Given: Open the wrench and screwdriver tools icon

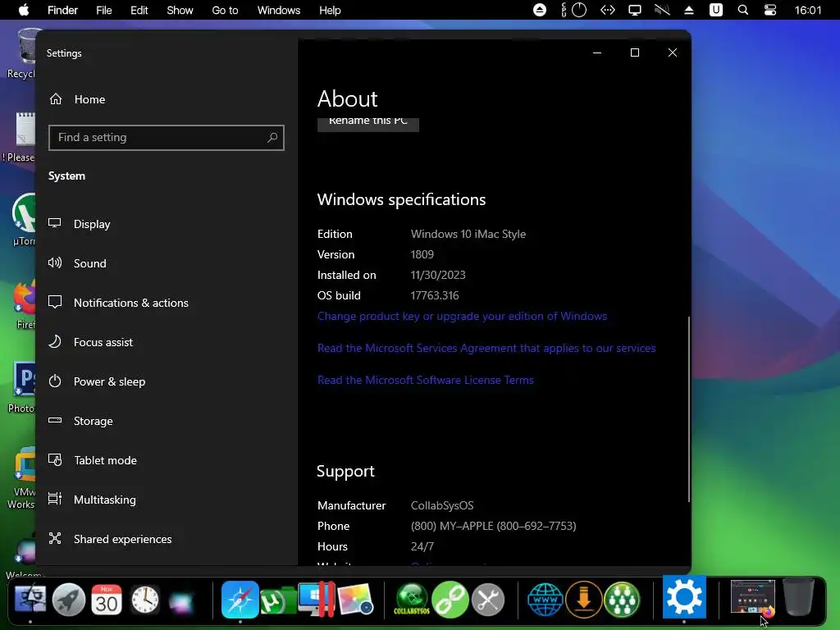Looking at the screenshot, I should 488,600.
